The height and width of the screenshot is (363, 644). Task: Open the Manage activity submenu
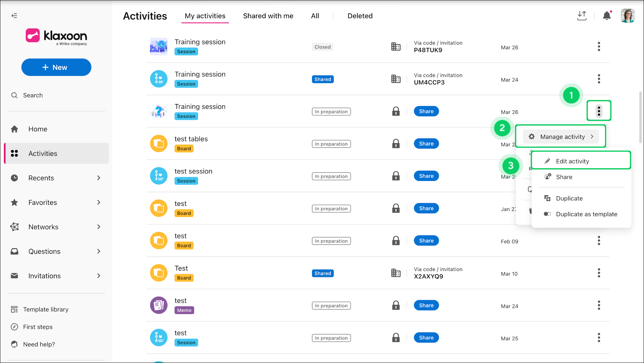point(561,137)
